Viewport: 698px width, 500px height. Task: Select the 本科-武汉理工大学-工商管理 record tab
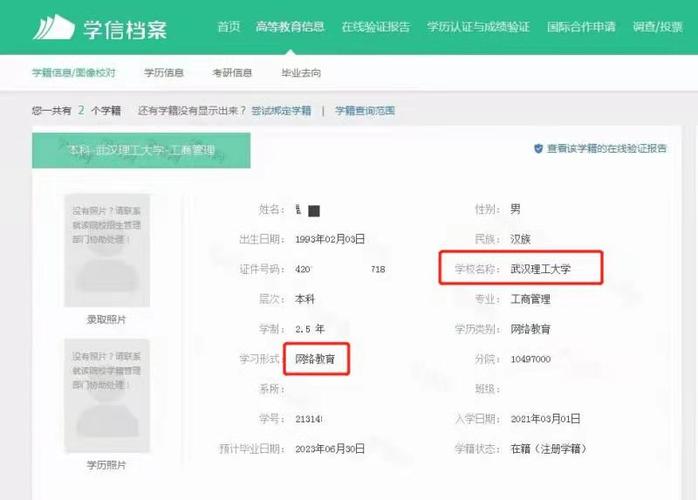[141, 150]
